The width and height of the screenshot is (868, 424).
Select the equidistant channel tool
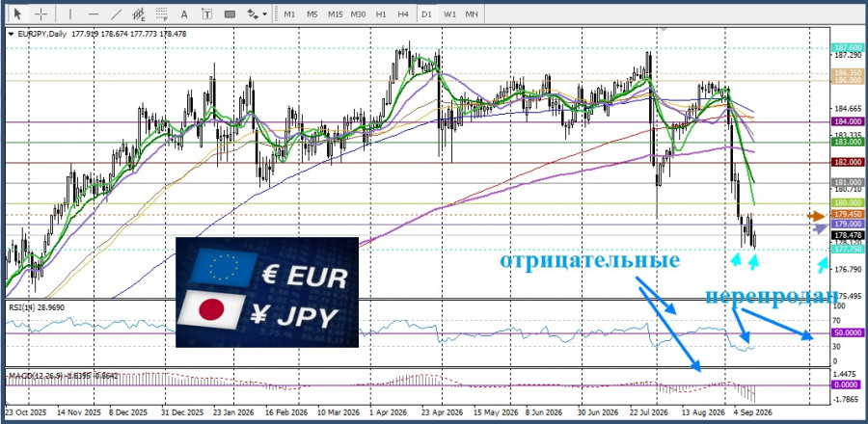139,13
